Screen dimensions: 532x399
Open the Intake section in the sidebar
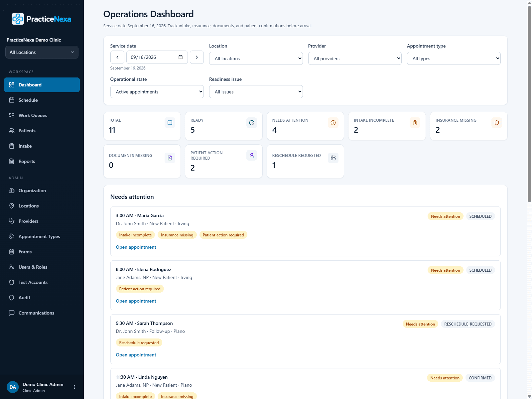click(42, 146)
